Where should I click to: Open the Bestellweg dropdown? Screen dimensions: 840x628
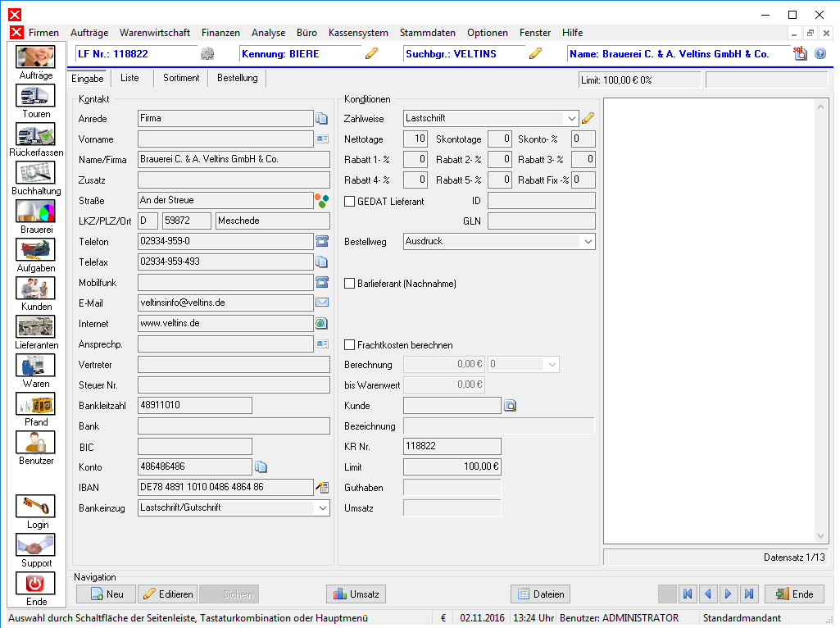coord(588,242)
